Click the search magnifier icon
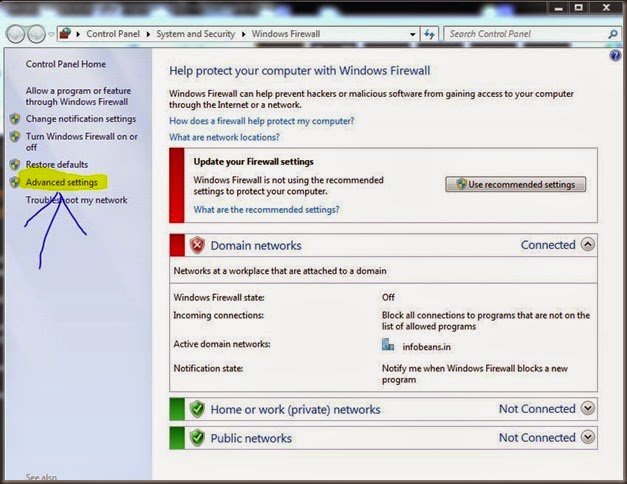Image resolution: width=627 pixels, height=484 pixels. point(613,34)
